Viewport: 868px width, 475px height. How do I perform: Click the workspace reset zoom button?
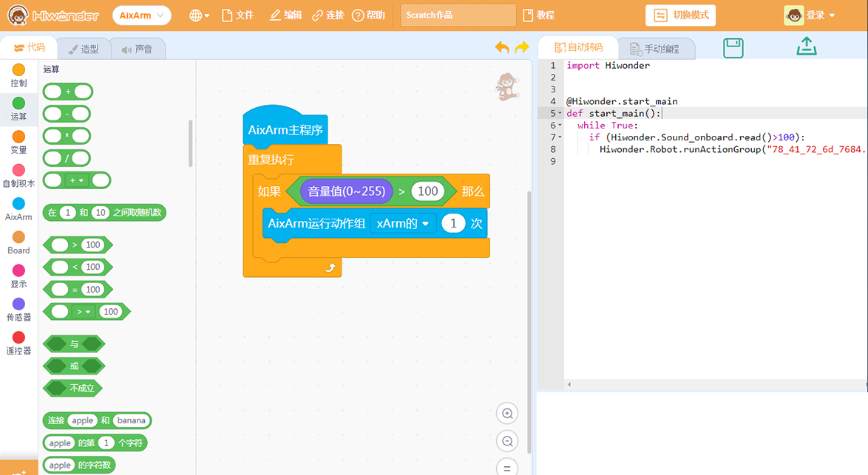coord(507,468)
